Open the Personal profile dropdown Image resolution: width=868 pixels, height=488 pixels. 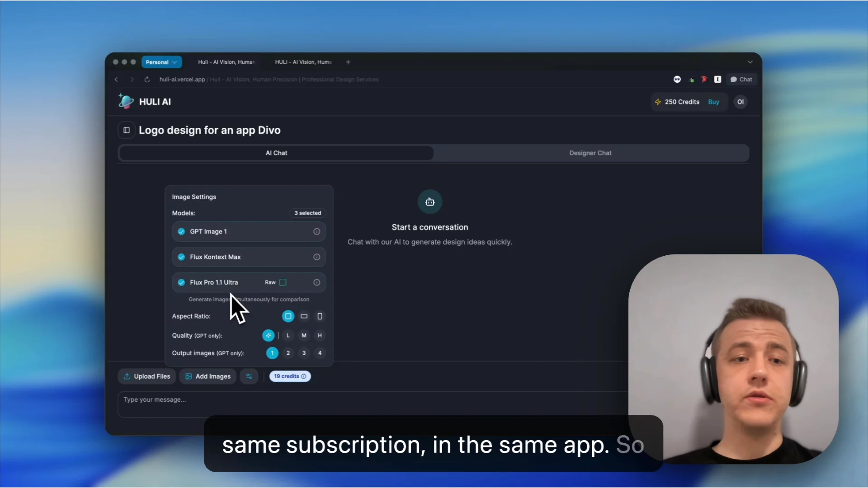point(161,62)
